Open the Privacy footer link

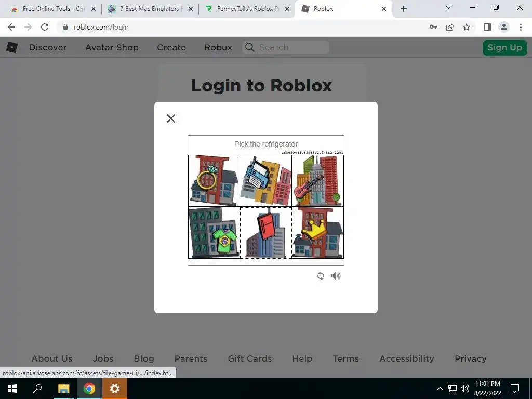471,358
